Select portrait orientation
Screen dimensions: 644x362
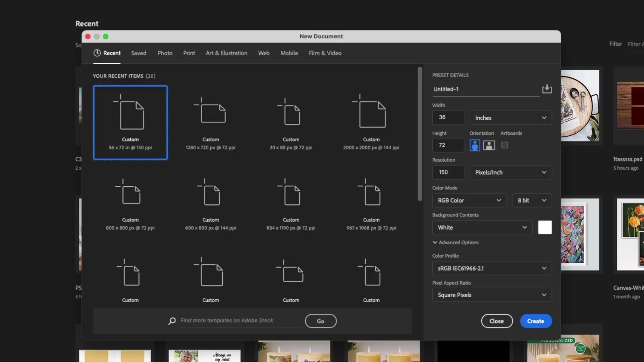[x=474, y=145]
